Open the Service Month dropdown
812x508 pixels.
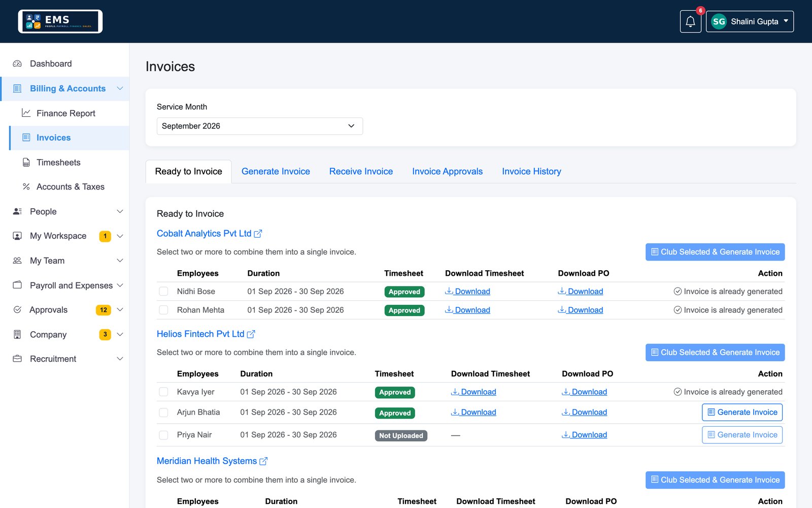click(260, 126)
